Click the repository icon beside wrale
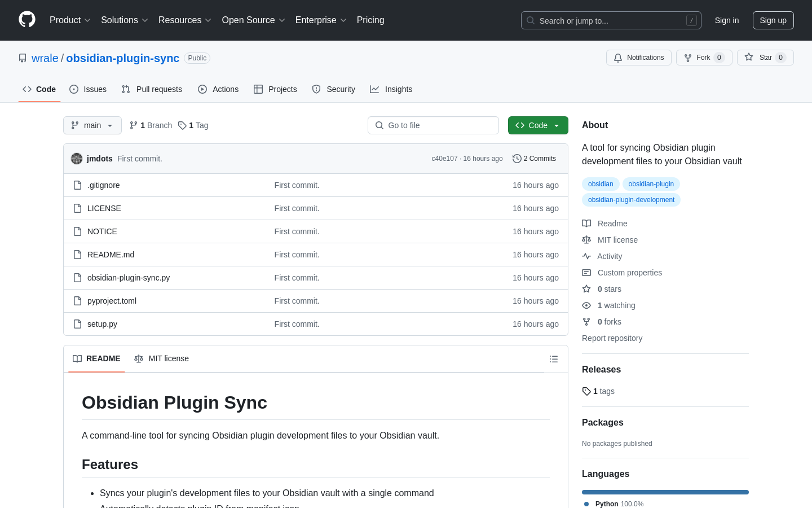Screen dimensions: 812x508 [23, 58]
